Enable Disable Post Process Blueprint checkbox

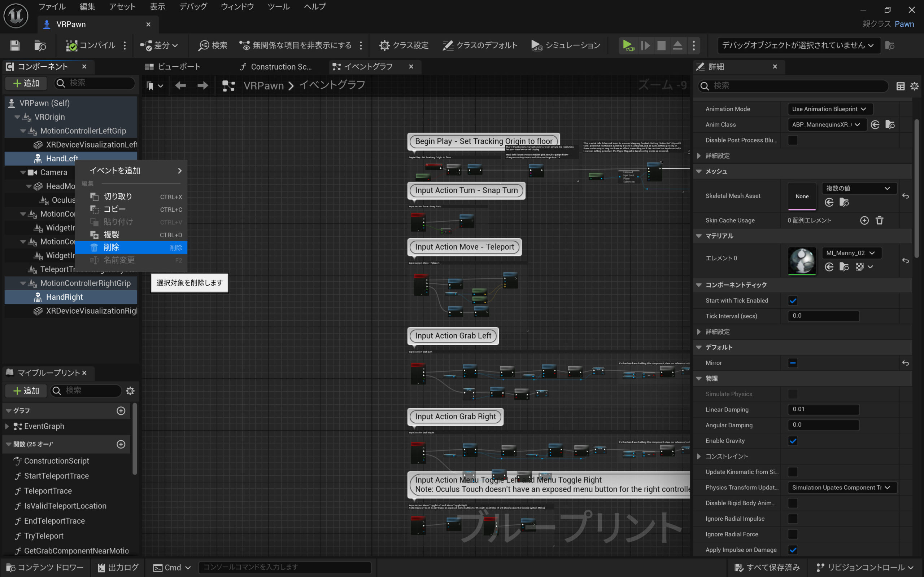point(793,140)
